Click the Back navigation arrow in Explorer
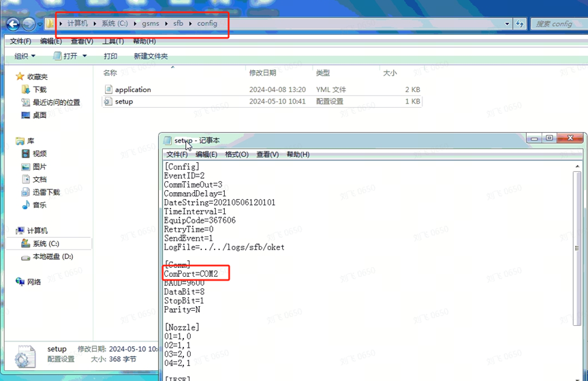The height and width of the screenshot is (381, 588). [x=12, y=24]
